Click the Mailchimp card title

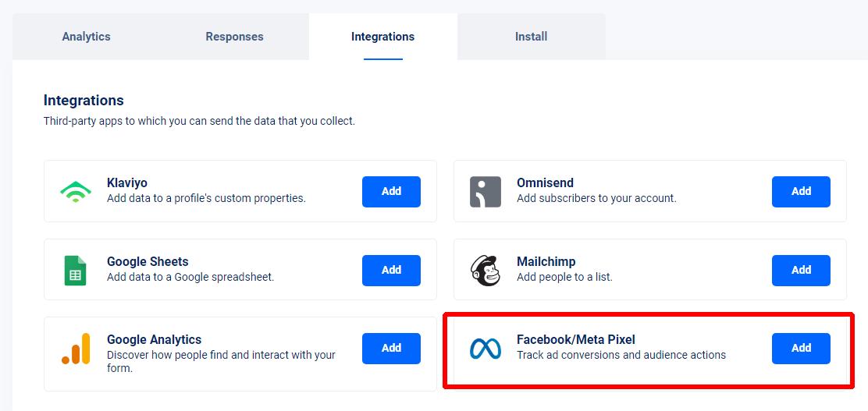(x=546, y=261)
